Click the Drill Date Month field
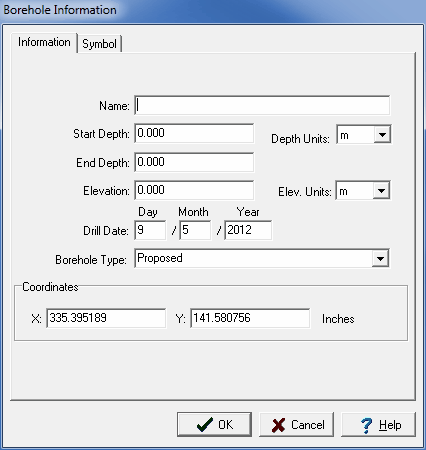This screenshot has width=426, height=450. [x=195, y=230]
